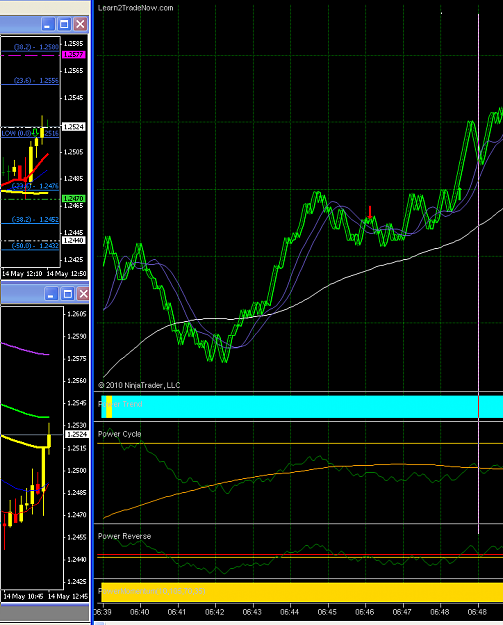
Task: Click the red down-arrow sell signal marker
Action: pos(370,212)
